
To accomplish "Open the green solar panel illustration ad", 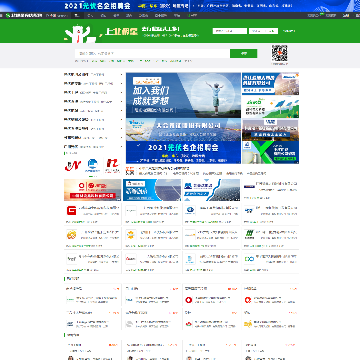I will coord(270,107).
